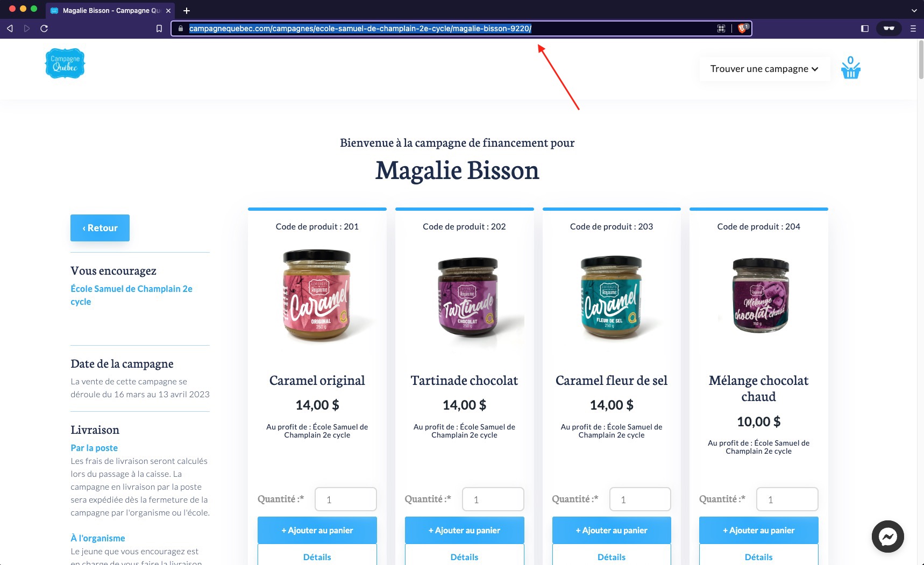This screenshot has width=924, height=565.
Task: Open a new tab with plus button
Action: (x=187, y=10)
